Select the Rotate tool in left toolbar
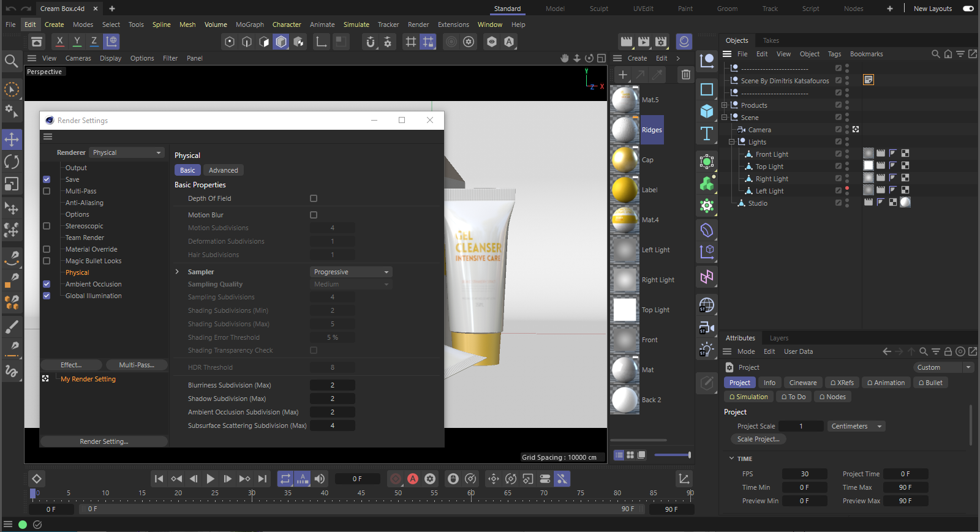The height and width of the screenshot is (532, 980). [x=12, y=162]
